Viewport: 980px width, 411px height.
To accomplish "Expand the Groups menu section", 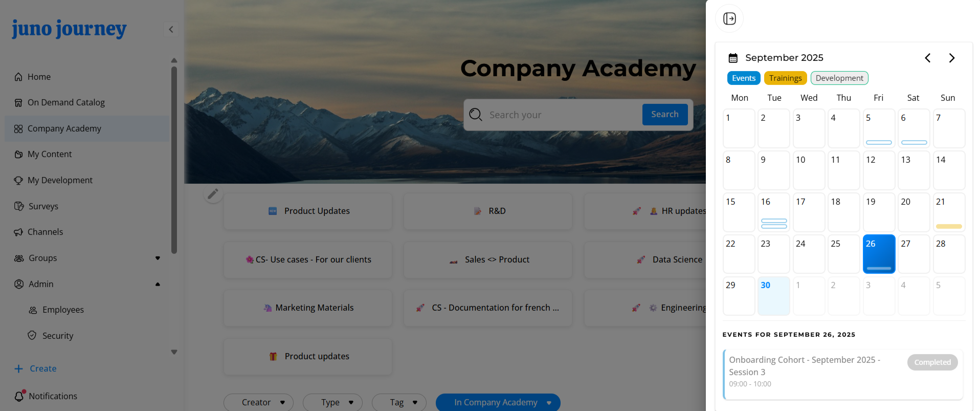I will tap(158, 258).
